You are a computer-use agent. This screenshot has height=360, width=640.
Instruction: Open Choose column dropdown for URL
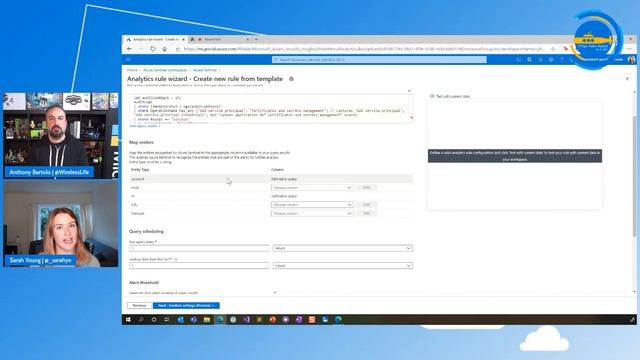[x=312, y=204]
